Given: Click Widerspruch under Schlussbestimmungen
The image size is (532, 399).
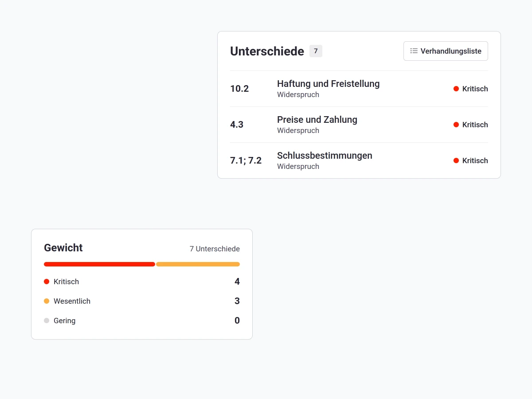Looking at the screenshot, I should (298, 166).
